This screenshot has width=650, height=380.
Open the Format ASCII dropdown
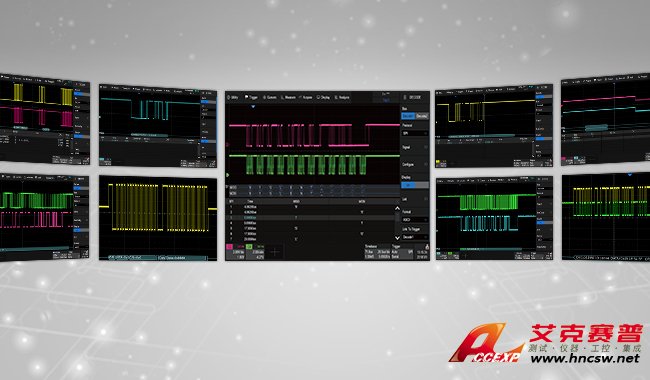tap(415, 220)
